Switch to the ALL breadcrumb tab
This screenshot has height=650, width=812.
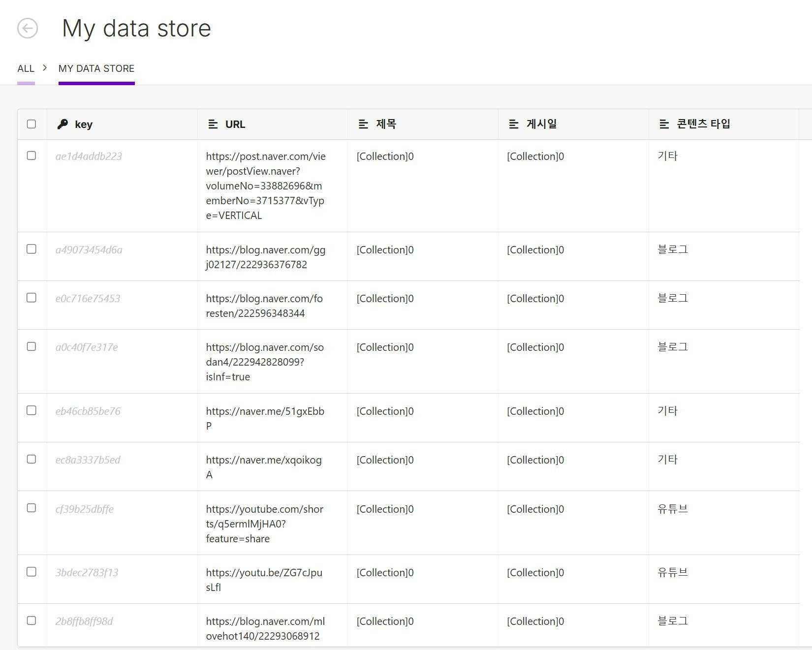26,68
